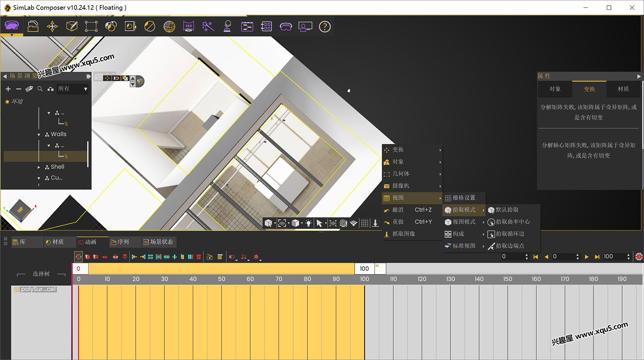This screenshot has height=360, width=644.
Task: Choose 撤消 Ctrl+Z from menu
Action: 412,210
